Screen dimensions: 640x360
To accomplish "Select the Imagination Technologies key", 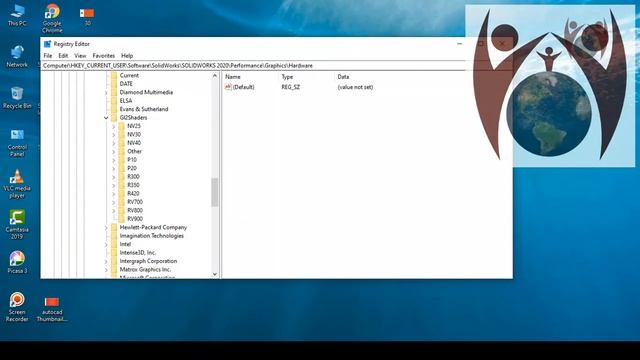I will click(x=151, y=236).
